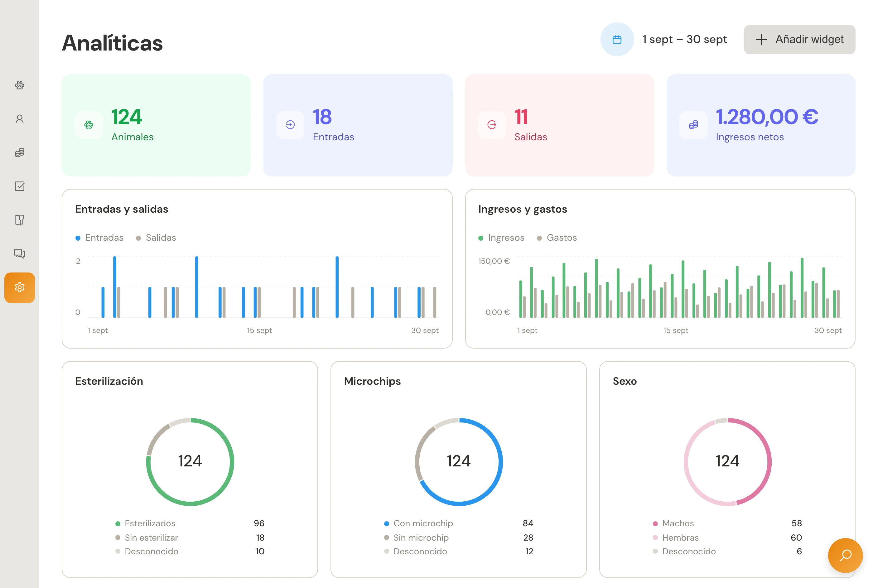Viewport: 878px width, 588px height.
Task: Toggle the Entradas legend series
Action: coord(99,238)
